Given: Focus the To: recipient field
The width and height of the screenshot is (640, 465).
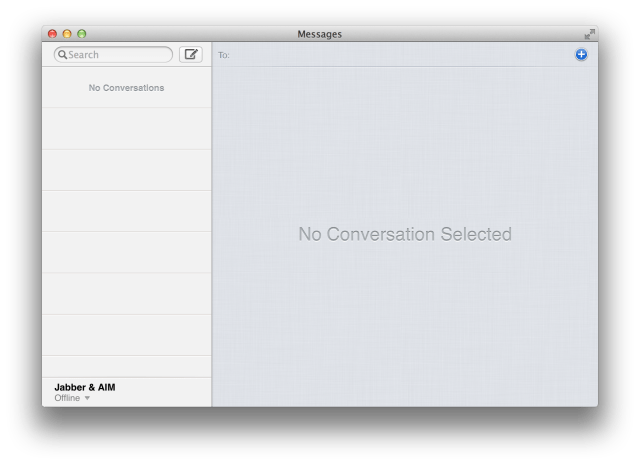Looking at the screenshot, I should tap(400, 55).
